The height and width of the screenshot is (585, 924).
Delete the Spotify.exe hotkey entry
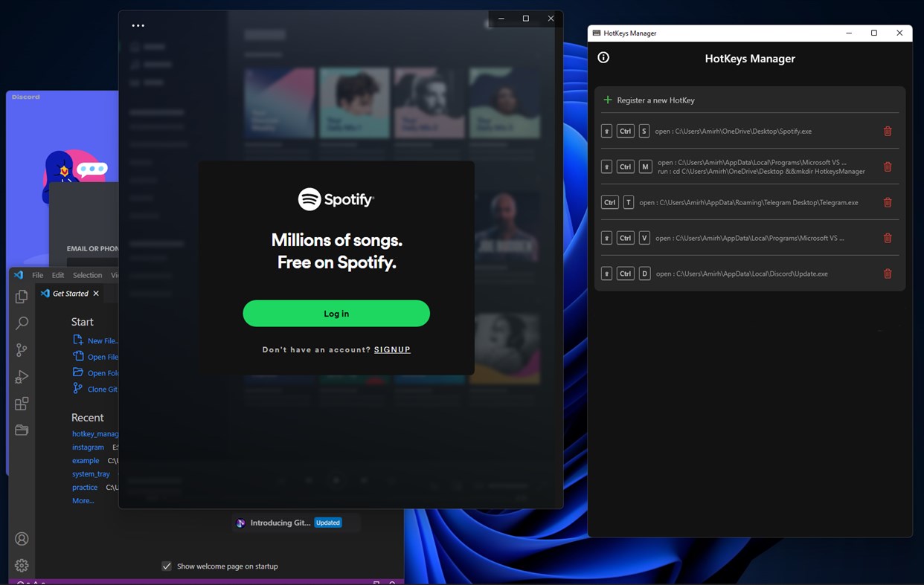tap(888, 131)
